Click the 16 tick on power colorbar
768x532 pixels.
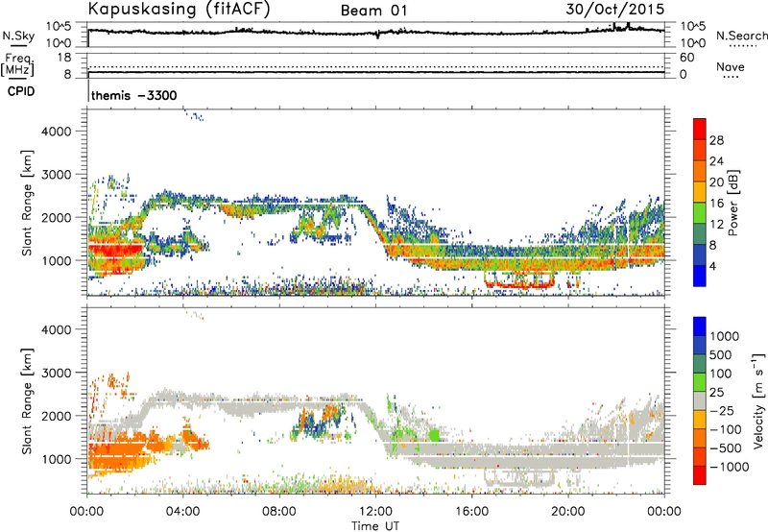tap(716, 204)
